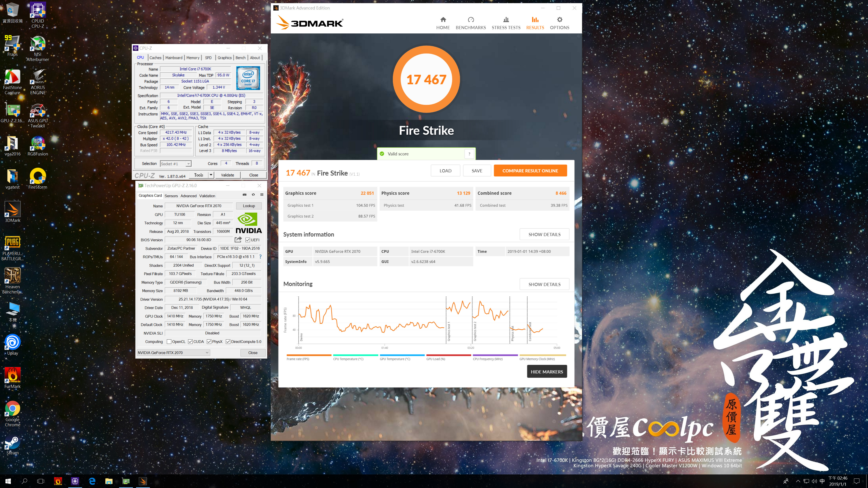
Task: Open Uplay desktop shortcut
Action: pos(12,345)
